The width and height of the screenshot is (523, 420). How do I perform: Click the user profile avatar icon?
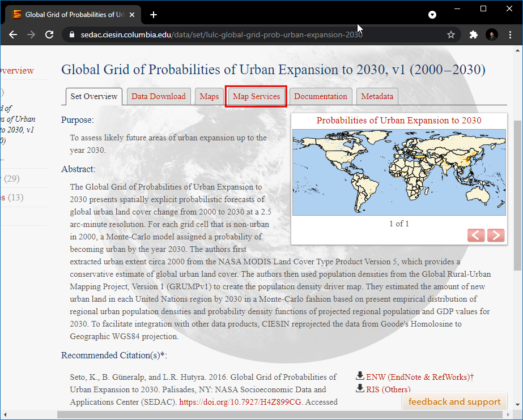click(x=492, y=35)
